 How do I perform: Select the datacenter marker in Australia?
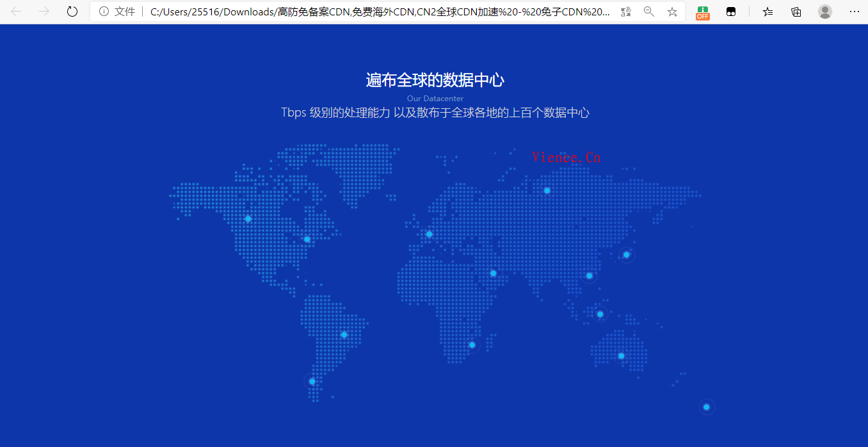coord(621,356)
